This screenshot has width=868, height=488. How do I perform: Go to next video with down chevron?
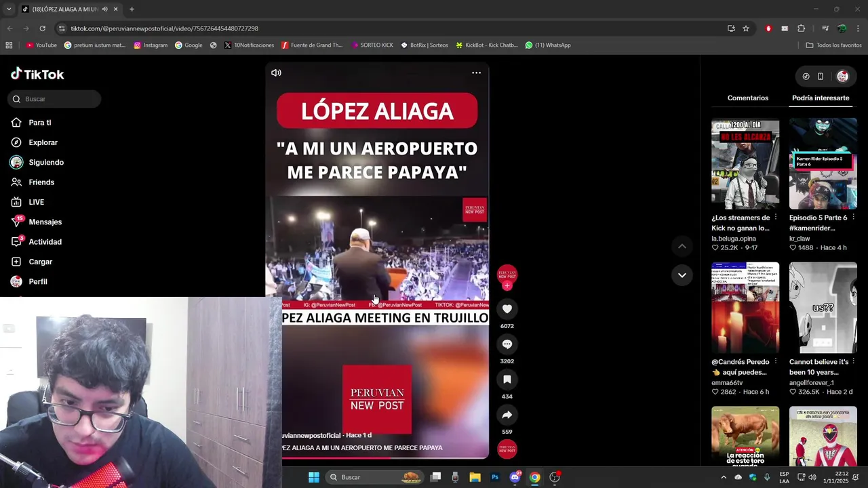[682, 274]
